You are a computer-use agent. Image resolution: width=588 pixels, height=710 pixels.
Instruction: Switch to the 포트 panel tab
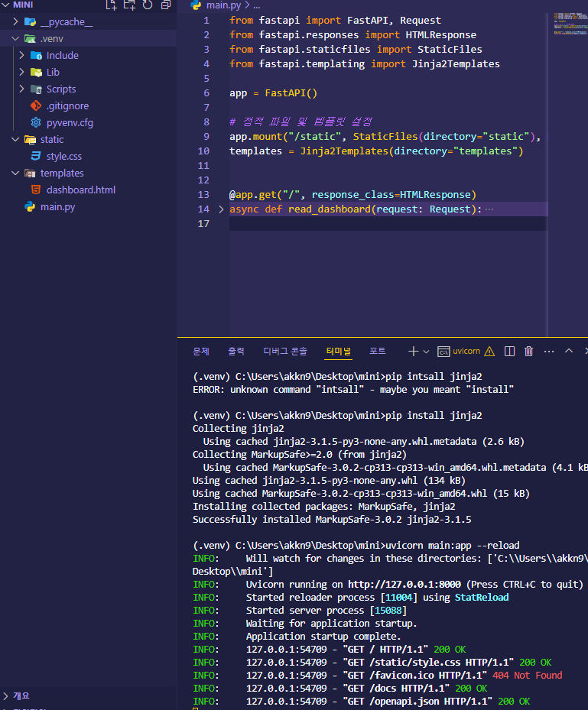point(378,352)
